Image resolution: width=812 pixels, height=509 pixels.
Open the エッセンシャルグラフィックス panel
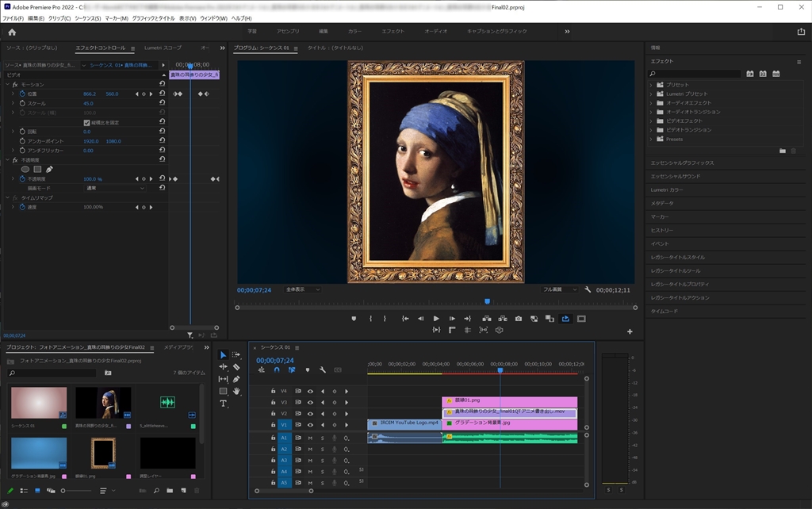682,163
